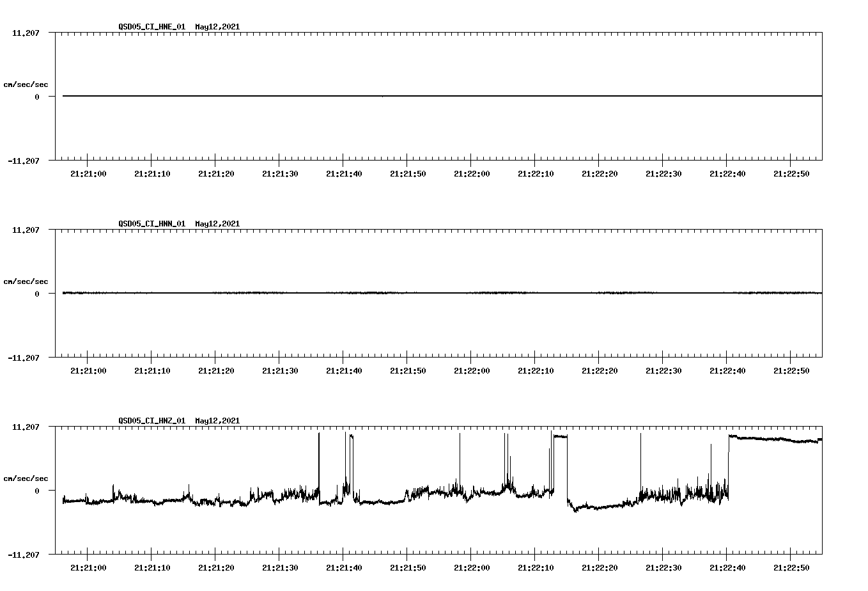
Task: Click the upper 11.207 amplitude label on HNE plot
Action: coord(27,31)
